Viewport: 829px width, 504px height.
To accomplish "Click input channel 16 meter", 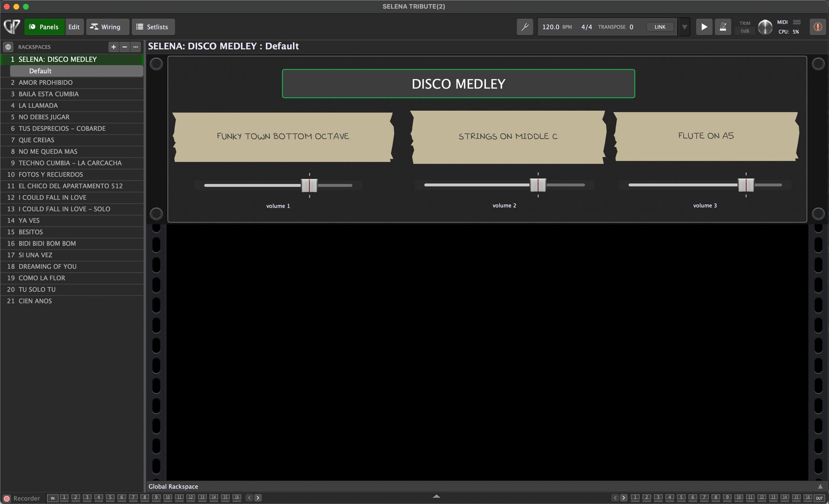I will point(237,498).
